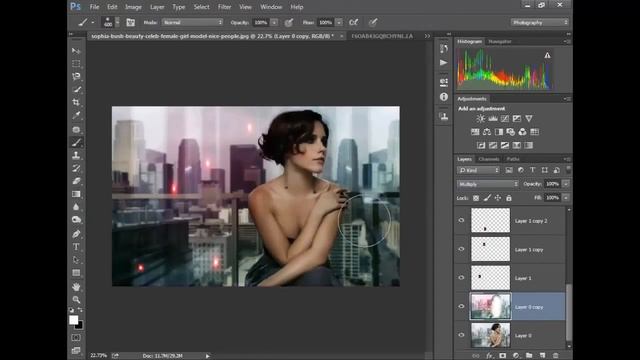Open the File menu
640x360 pixels.
click(x=94, y=7)
